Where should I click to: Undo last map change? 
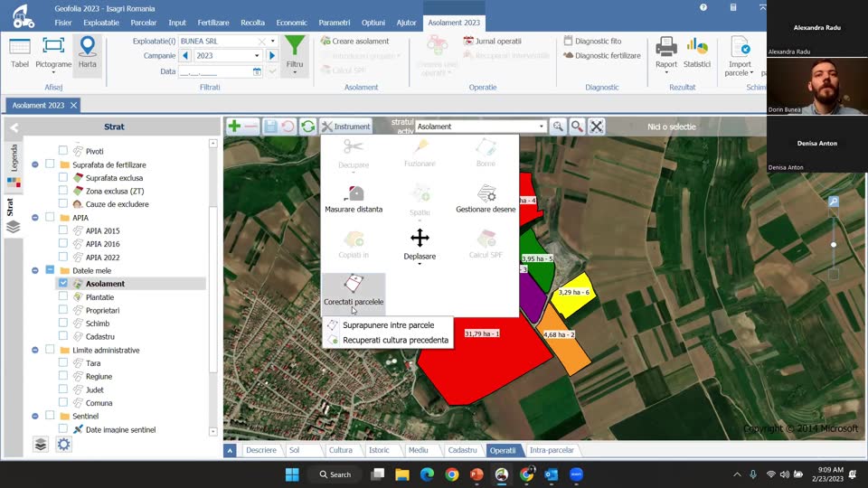(x=288, y=127)
